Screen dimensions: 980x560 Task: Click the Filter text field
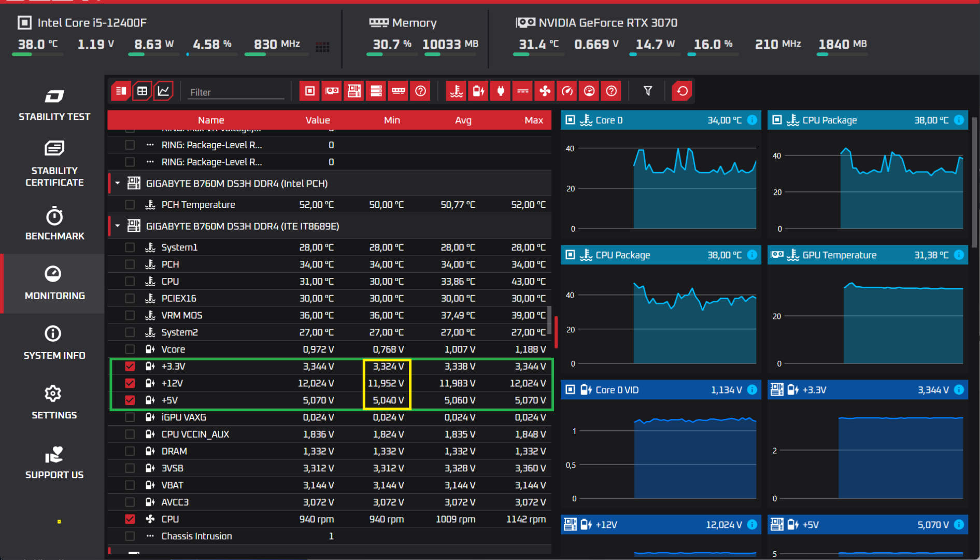(236, 92)
